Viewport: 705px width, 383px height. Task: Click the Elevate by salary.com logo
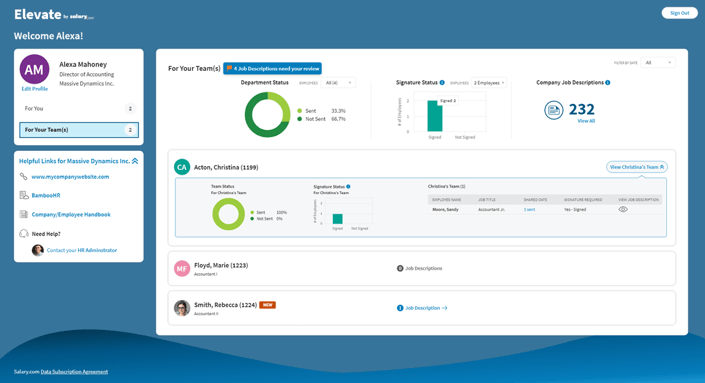(x=54, y=15)
